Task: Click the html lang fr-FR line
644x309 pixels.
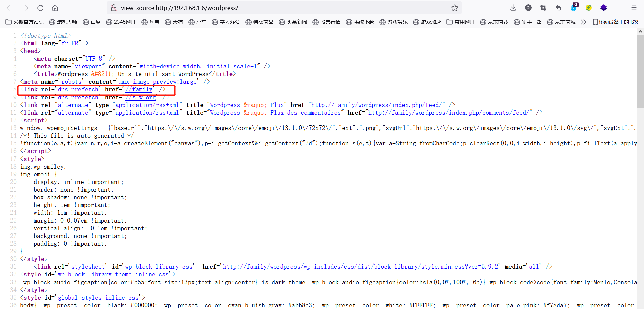Action: [x=54, y=43]
